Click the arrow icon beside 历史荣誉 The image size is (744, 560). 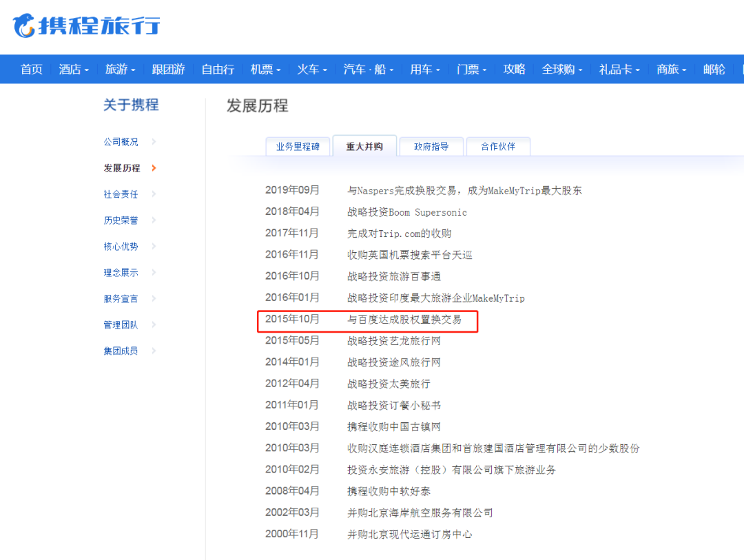pos(154,220)
